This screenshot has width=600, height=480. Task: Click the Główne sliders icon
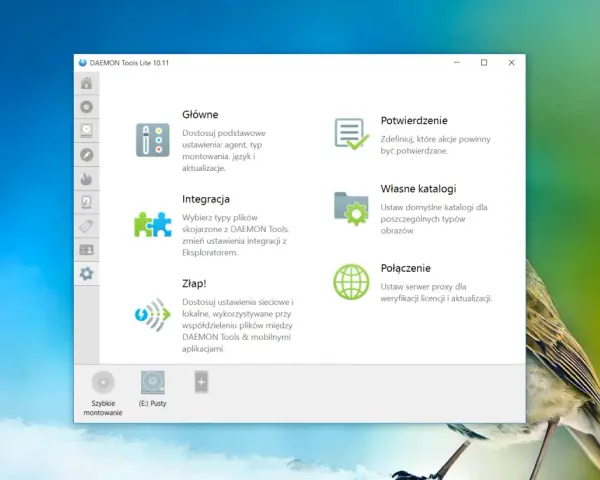click(153, 140)
